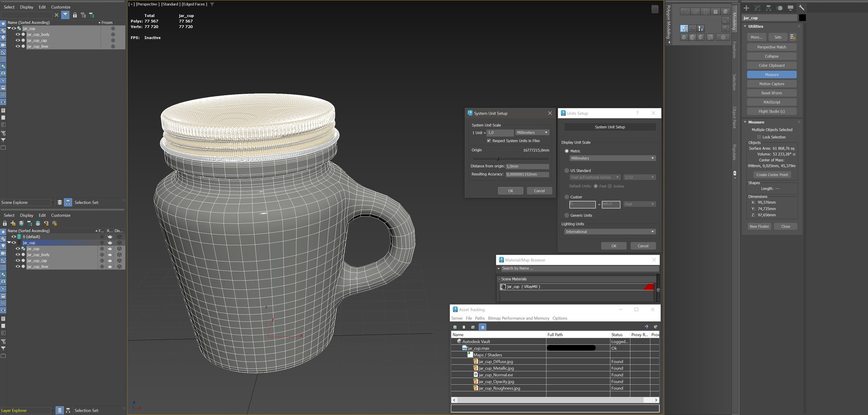Open the Metric units Millimeters dropdown
This screenshot has width=868, height=415.
(612, 158)
